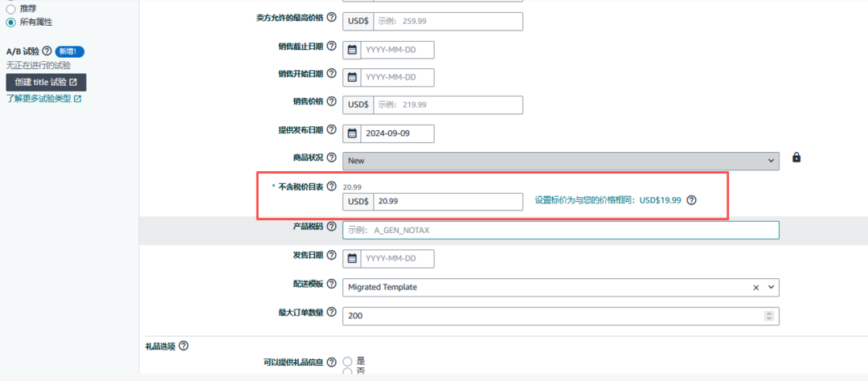Click the 新增! badge
This screenshot has width=868, height=381.
point(70,51)
